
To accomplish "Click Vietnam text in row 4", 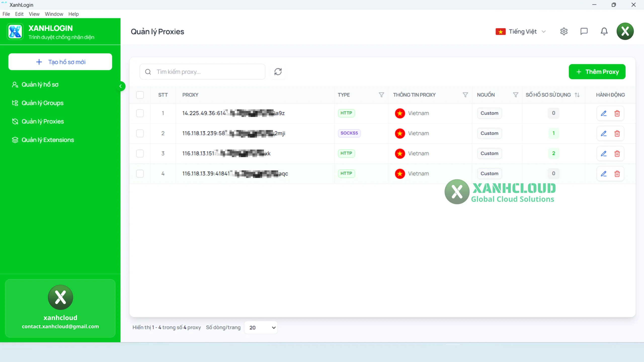I will [x=418, y=173].
